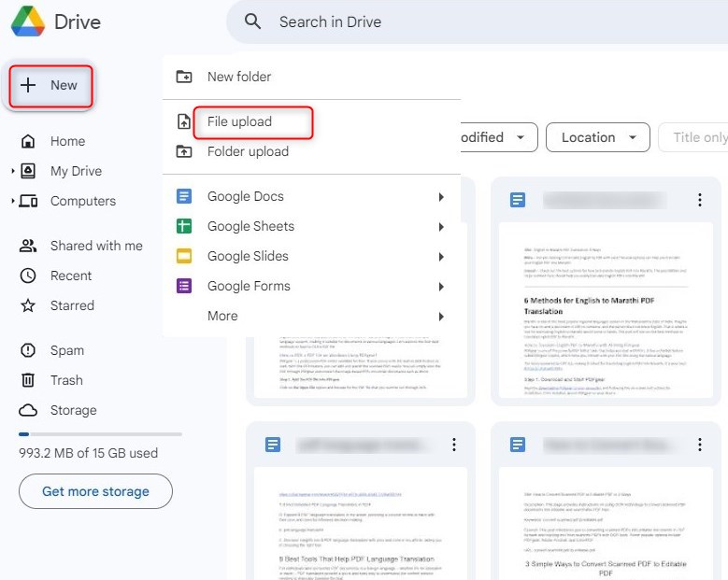
Task: Expand the Computers tree
Action: point(13,201)
